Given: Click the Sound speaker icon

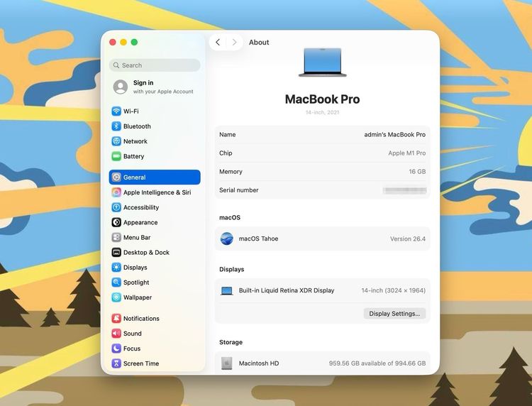Looking at the screenshot, I should [x=116, y=334].
